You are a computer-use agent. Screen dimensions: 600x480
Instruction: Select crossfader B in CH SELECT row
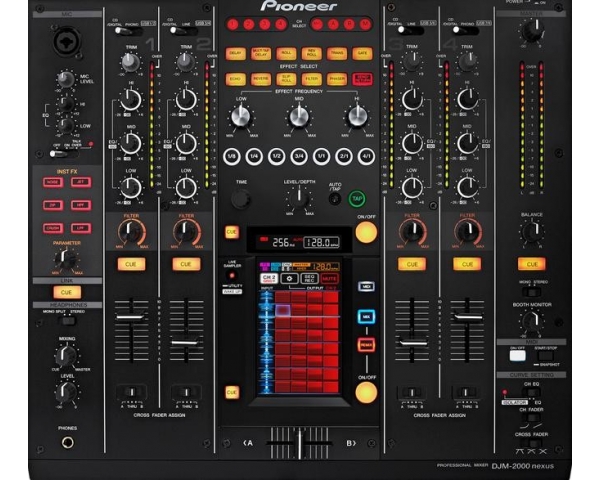coord(349,25)
